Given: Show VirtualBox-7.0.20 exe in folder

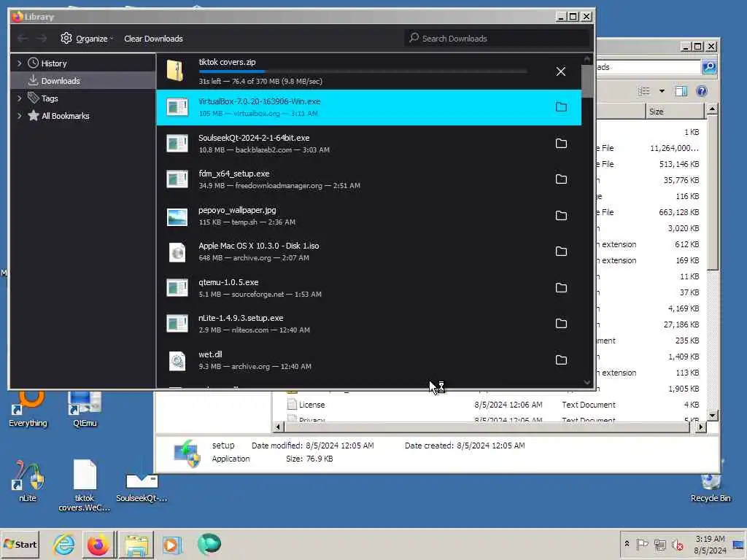Looking at the screenshot, I should click(x=561, y=107).
